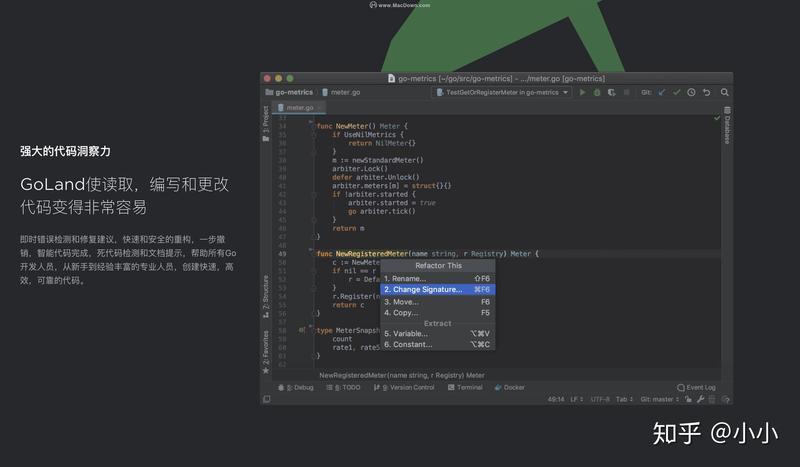Choose Rename... in Refactor This menu
Image resolution: width=800 pixels, height=467 pixels.
[x=438, y=278]
